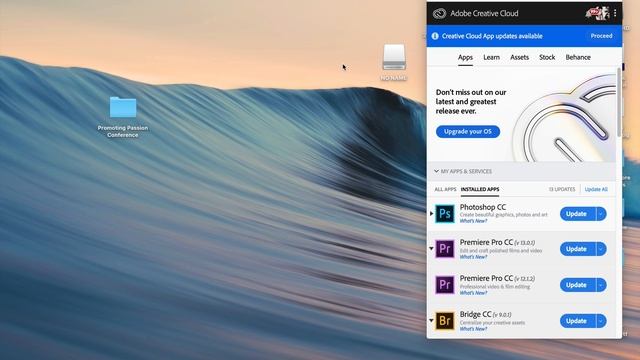Click the Creative Cloud promo banner graphic

(x=563, y=118)
